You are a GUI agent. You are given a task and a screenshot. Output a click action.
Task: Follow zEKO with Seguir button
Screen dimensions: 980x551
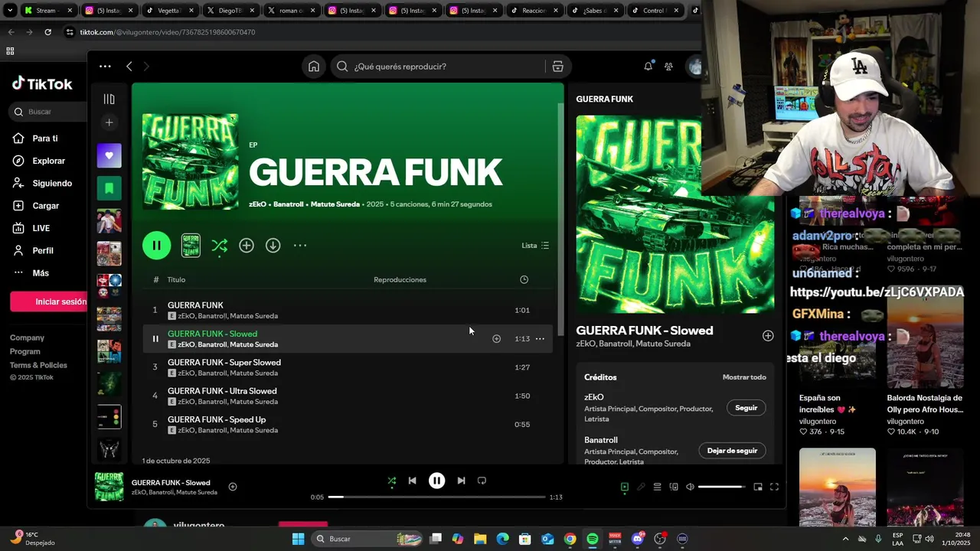[x=746, y=408]
